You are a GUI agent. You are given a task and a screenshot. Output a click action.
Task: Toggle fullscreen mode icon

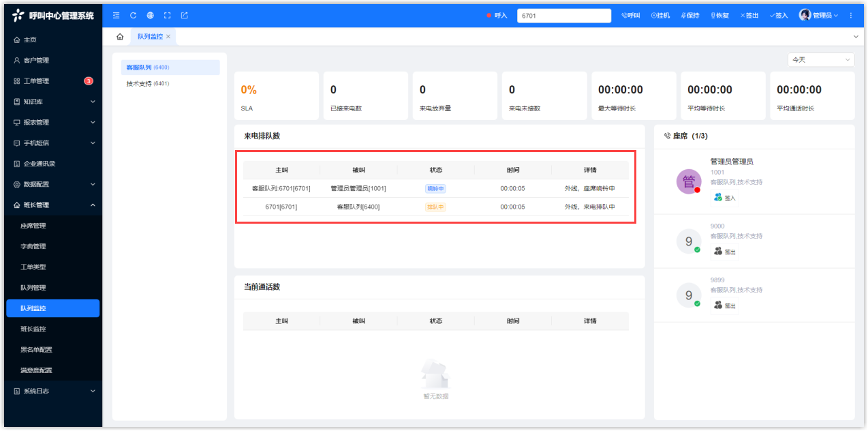(x=167, y=15)
